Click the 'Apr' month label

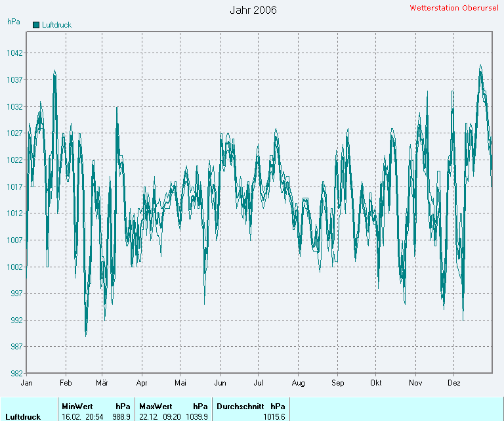[142, 383]
